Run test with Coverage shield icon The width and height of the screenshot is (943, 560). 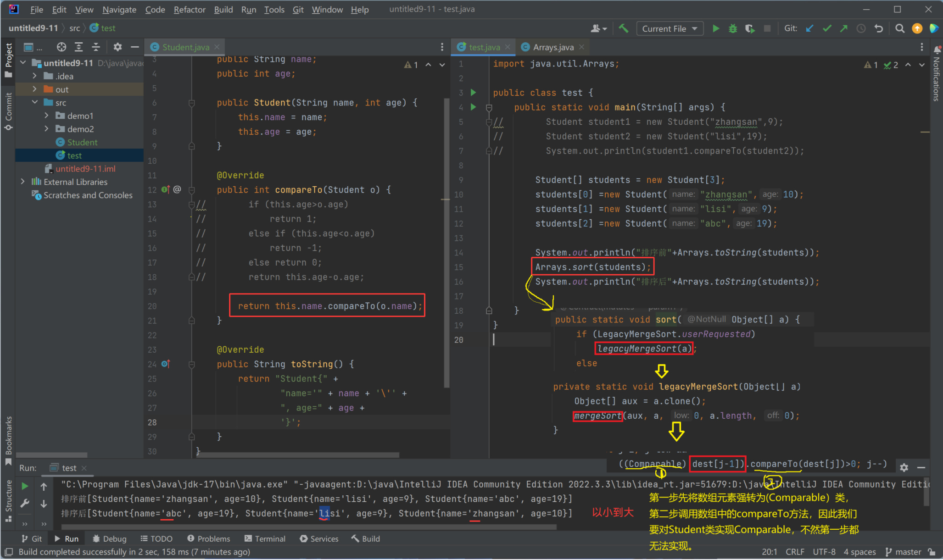point(750,28)
